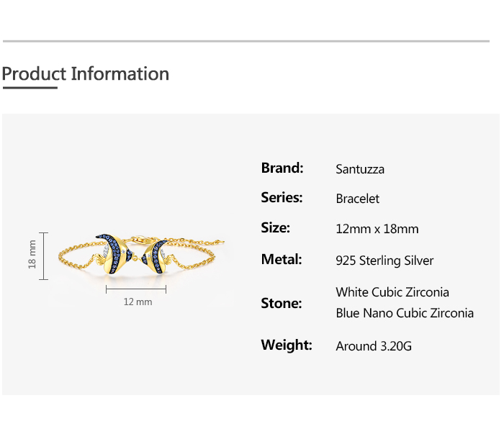Select the Santuzza brand name
Image resolution: width=504 pixels, height=439 pixels.
pos(360,169)
